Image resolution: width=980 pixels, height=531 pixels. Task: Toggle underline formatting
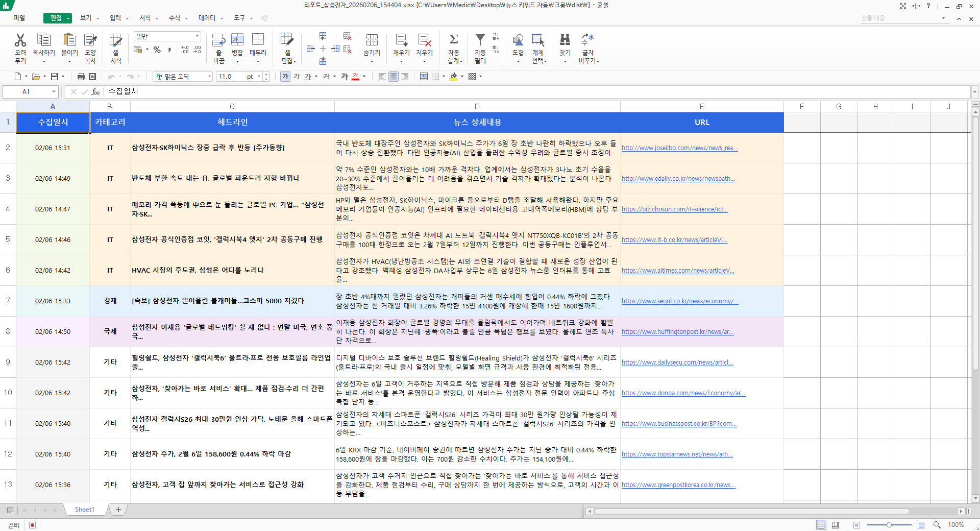(308, 77)
